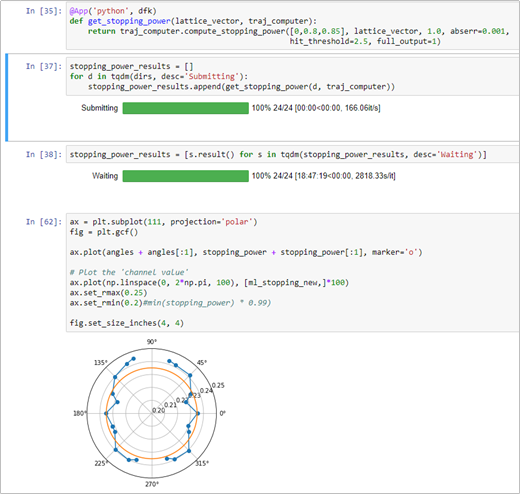
Task: Click the Waiting progress stats text
Action: 323,176
